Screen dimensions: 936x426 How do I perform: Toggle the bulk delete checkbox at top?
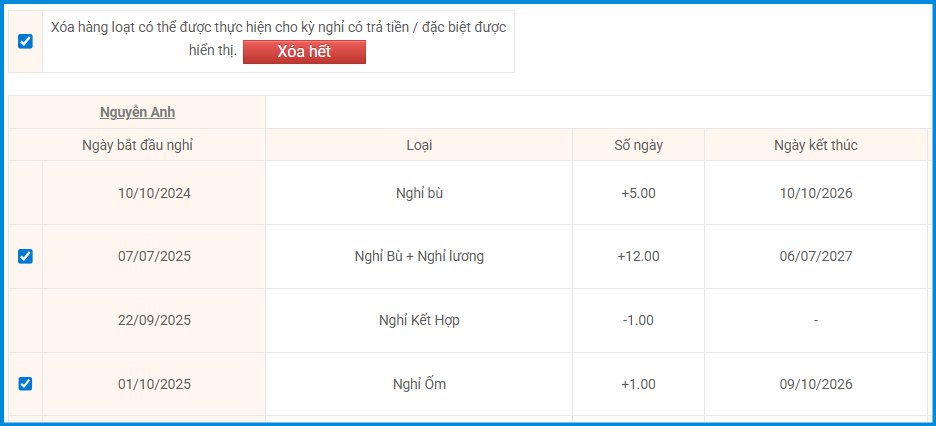pyautogui.click(x=25, y=41)
